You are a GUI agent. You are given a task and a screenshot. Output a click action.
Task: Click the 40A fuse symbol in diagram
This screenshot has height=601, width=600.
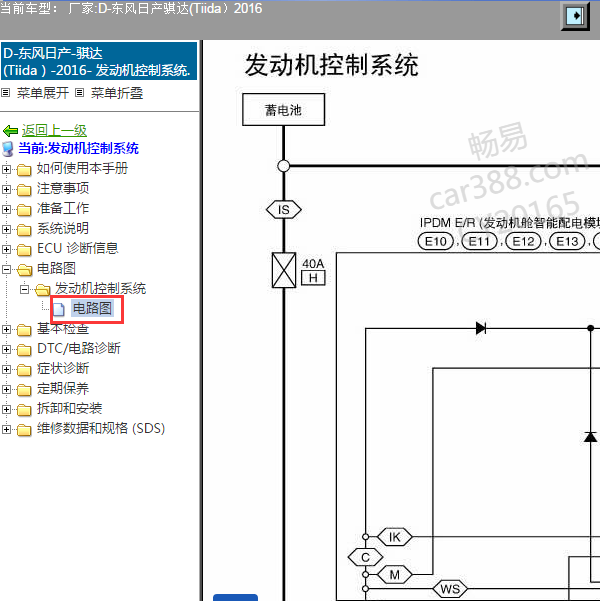pos(284,270)
